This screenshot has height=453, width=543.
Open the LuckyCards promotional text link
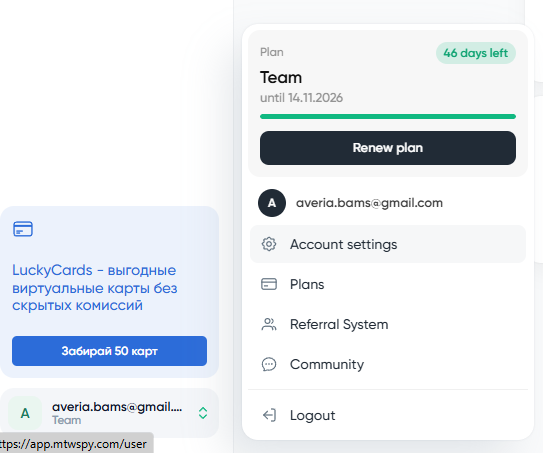pos(95,288)
